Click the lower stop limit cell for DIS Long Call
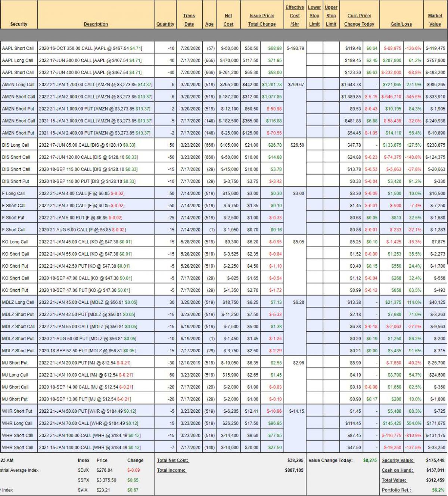This screenshot has width=448, height=496. coord(314,145)
